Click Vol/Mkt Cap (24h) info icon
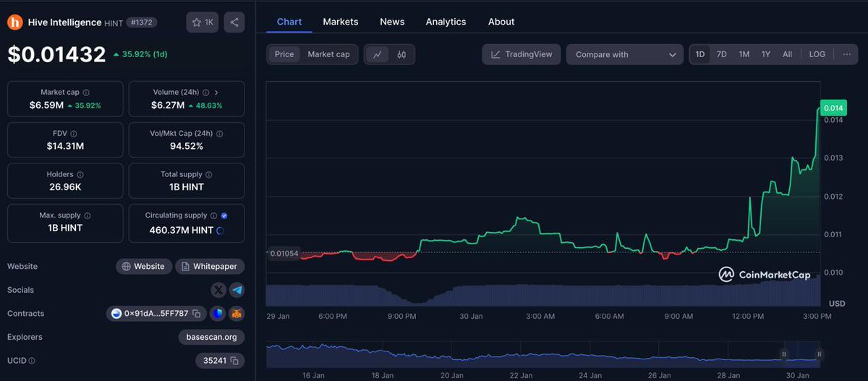868x381 pixels. 219,134
